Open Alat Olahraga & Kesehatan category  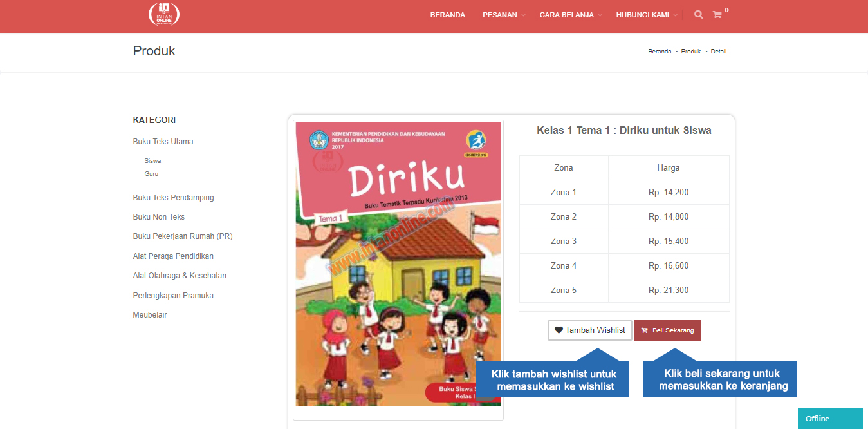point(180,276)
